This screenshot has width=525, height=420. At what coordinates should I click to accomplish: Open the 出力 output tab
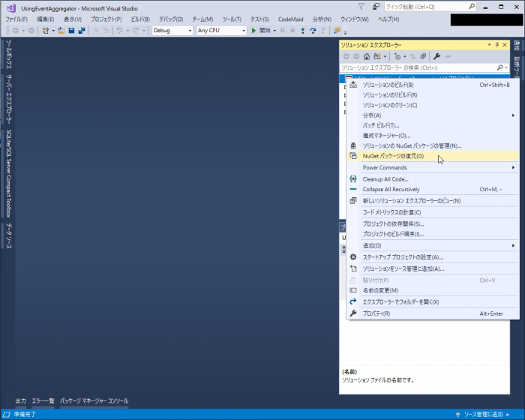(x=20, y=401)
